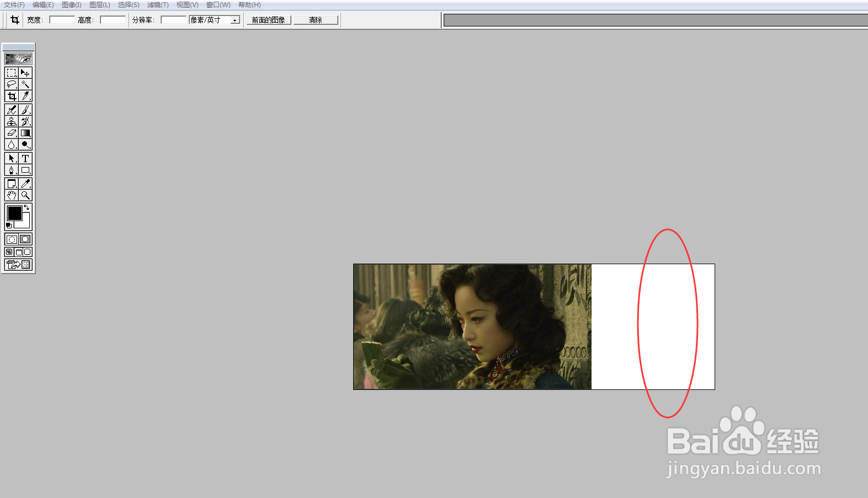
Task: Click 清除 button
Action: tap(316, 20)
